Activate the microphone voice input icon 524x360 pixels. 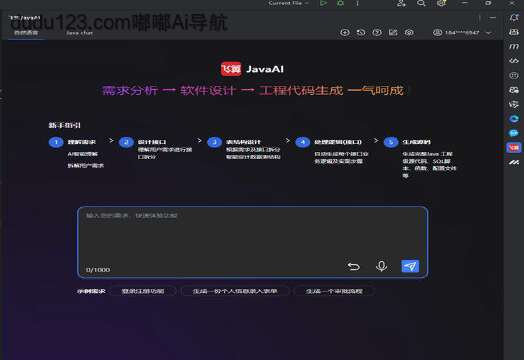pos(381,266)
